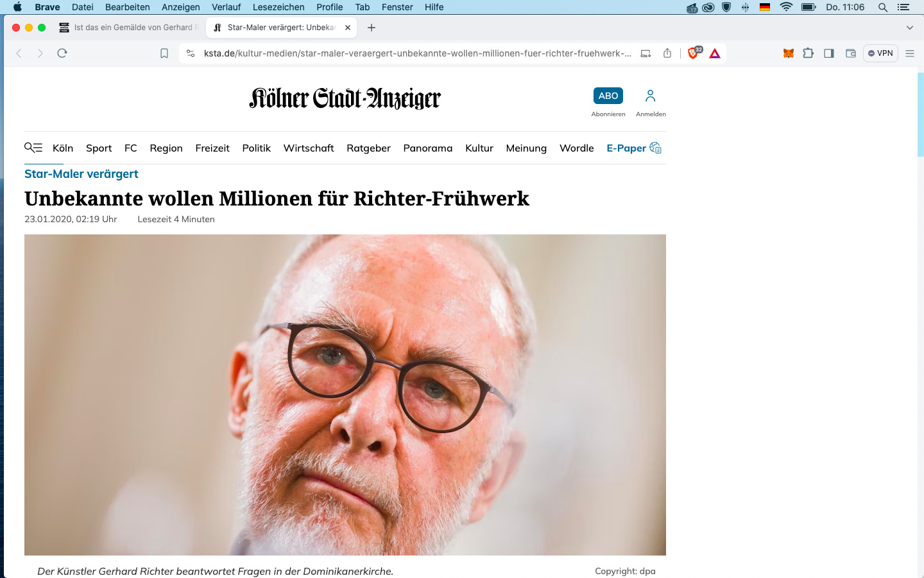Click the address bar URL field
The image size is (924, 578).
[417, 53]
